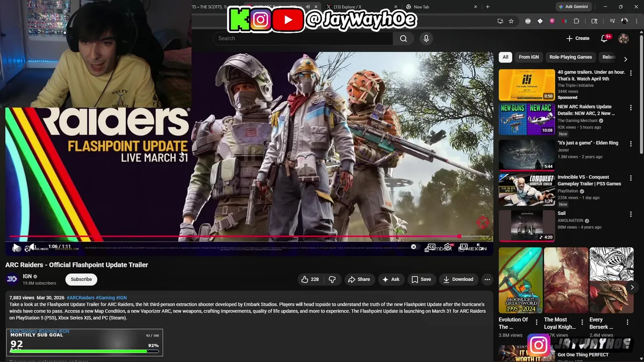The image size is (644, 362).
Task: Open Chrome media controls icon
Action: pyautogui.click(x=612, y=21)
